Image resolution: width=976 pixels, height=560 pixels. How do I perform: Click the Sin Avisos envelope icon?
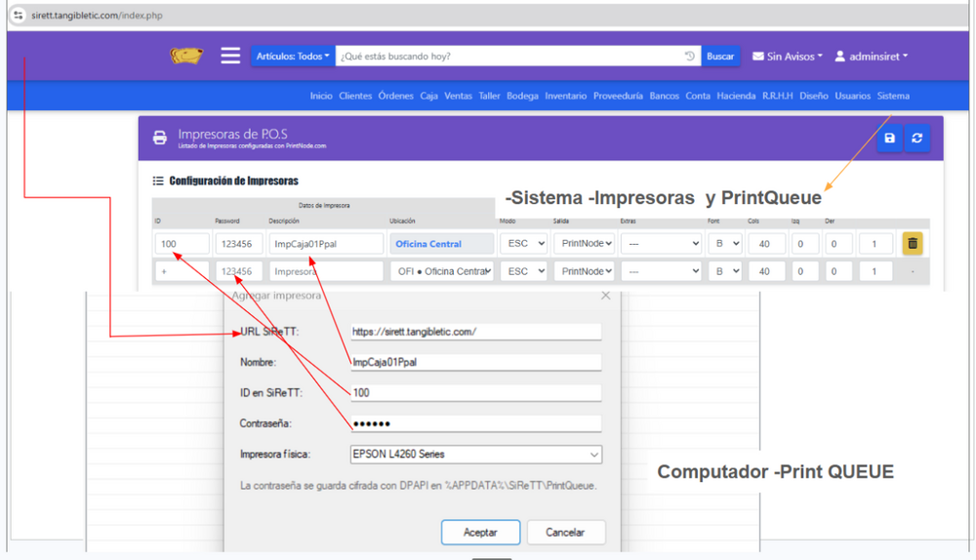758,56
